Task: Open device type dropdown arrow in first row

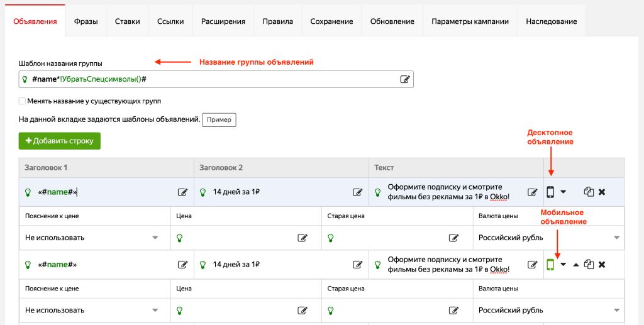Action: tap(563, 192)
